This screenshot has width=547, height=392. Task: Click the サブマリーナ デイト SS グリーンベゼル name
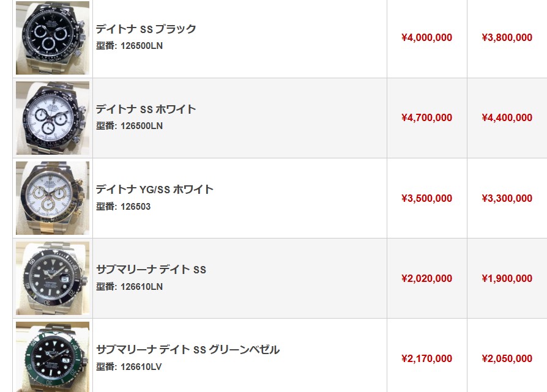(x=188, y=350)
